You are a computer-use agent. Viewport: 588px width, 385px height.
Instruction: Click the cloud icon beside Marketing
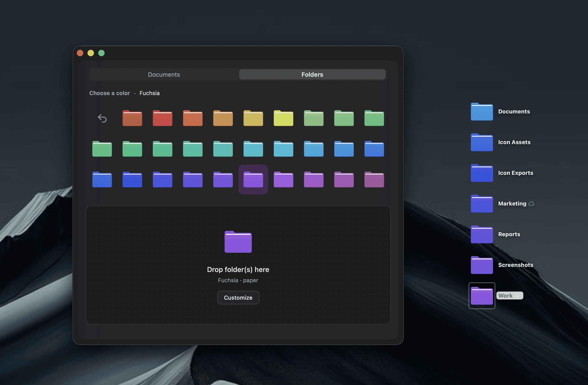[x=531, y=204]
